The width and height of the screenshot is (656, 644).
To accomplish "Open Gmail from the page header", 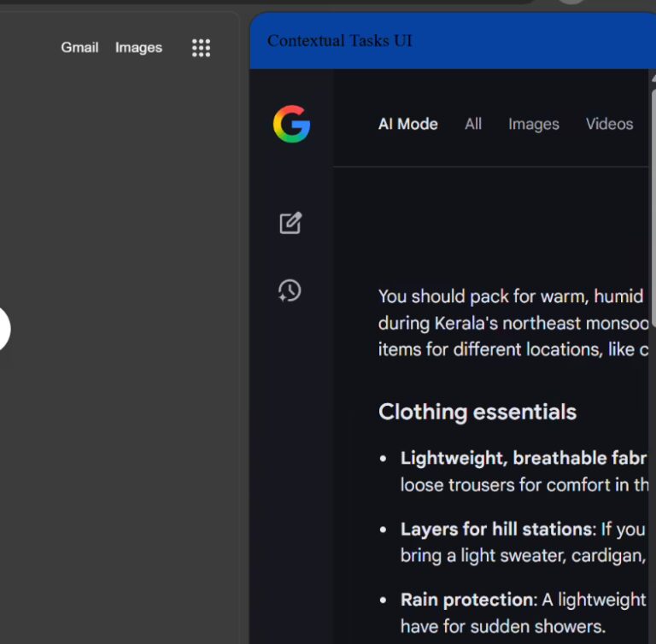I will [x=79, y=48].
